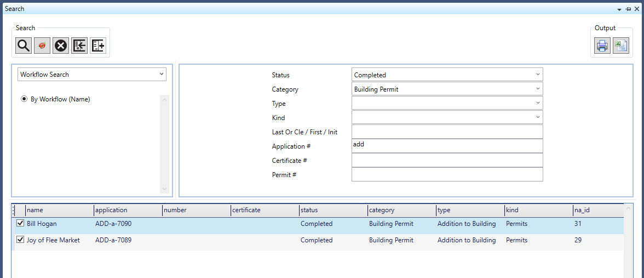
Task: Click the list icon with left arrow
Action: click(x=79, y=46)
